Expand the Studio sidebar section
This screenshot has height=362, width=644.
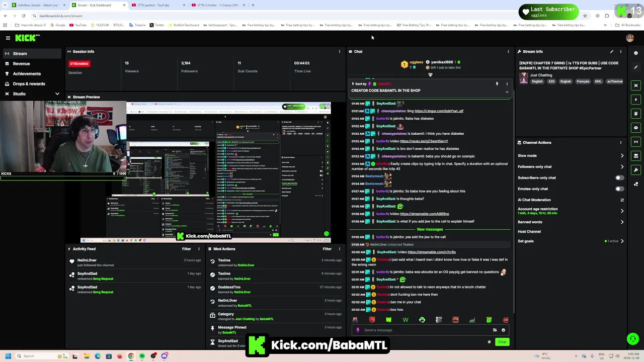(57, 94)
